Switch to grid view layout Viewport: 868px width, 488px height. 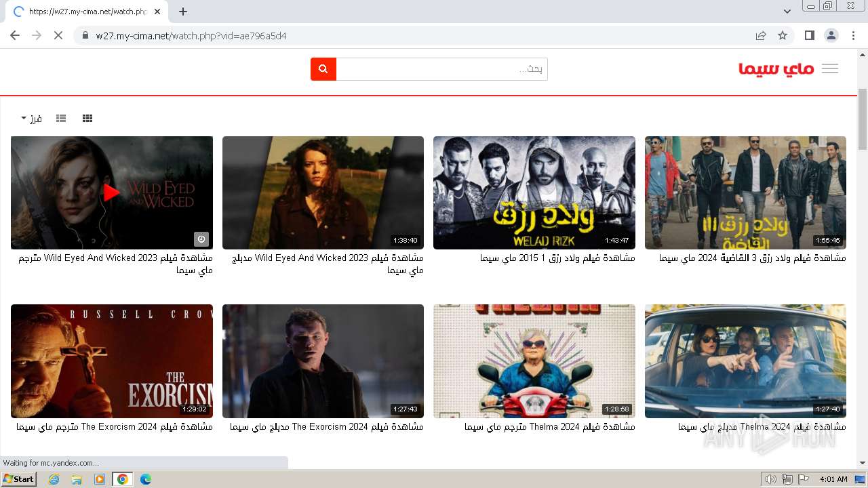87,119
